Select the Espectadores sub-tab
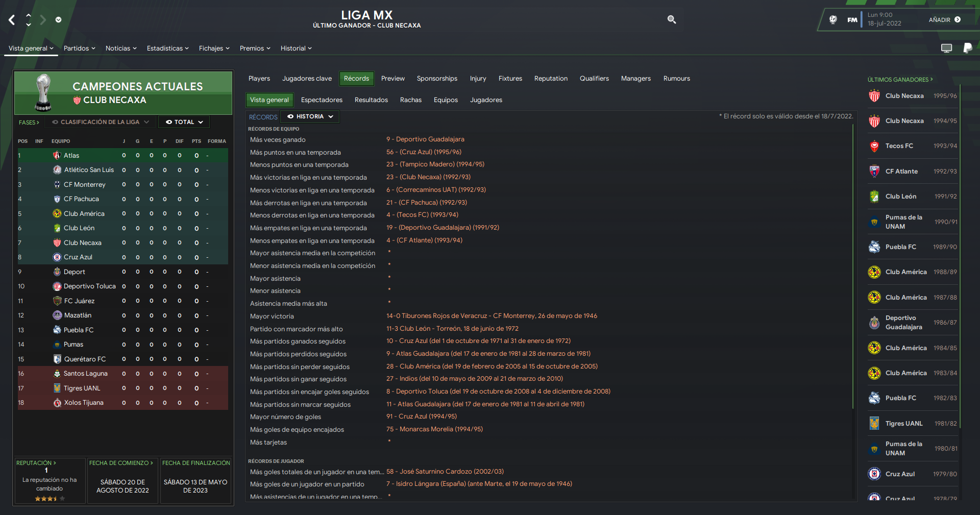Image resolution: width=980 pixels, height=515 pixels. 322,100
